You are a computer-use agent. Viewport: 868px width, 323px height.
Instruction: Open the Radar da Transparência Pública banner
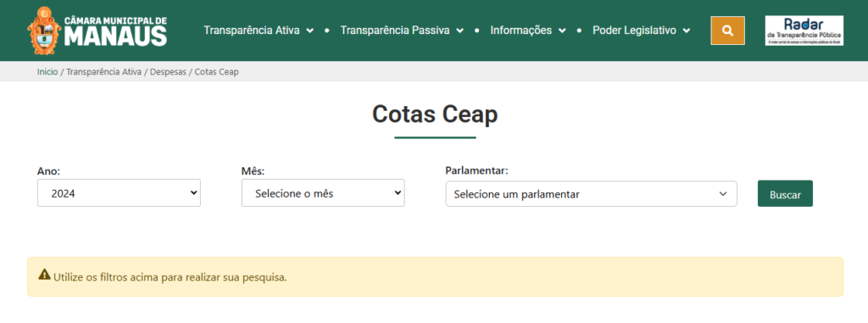pos(804,31)
